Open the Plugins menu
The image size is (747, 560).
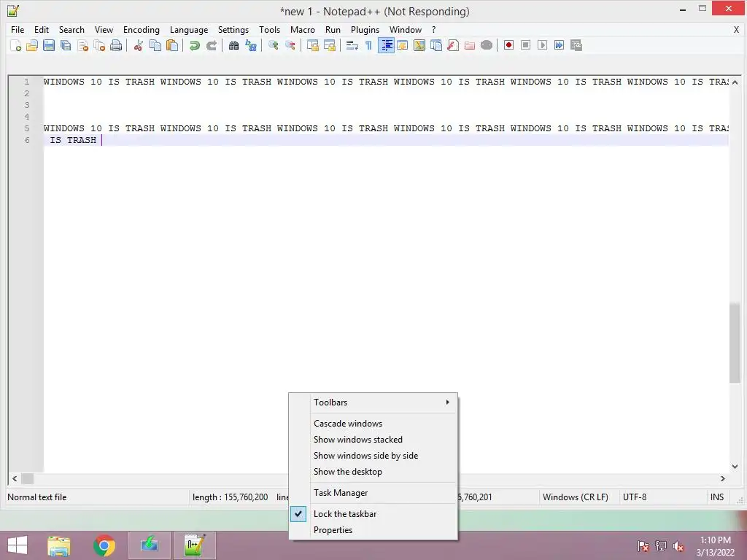(x=365, y=29)
